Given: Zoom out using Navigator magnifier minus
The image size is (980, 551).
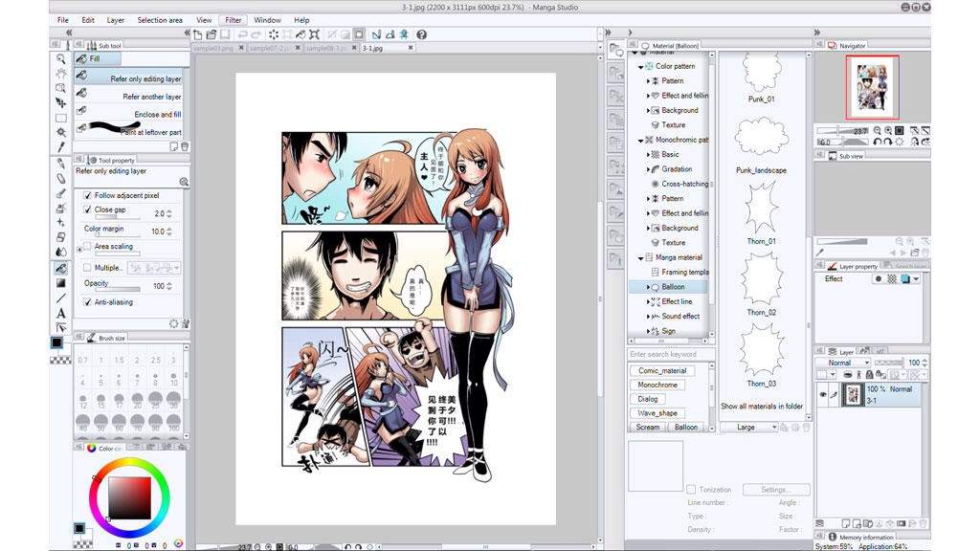Looking at the screenshot, I should 878,130.
